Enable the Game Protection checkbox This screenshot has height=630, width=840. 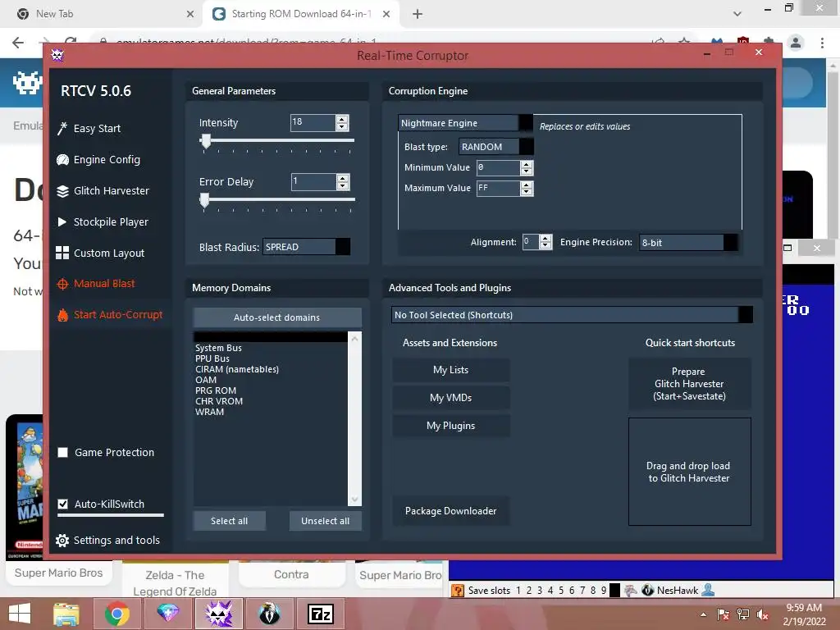62,453
